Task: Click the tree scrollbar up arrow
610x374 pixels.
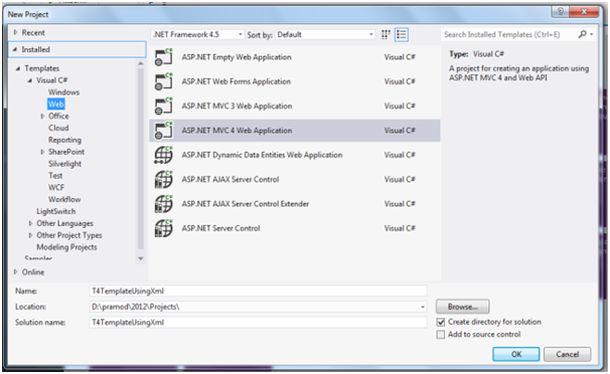Action: tap(140, 63)
